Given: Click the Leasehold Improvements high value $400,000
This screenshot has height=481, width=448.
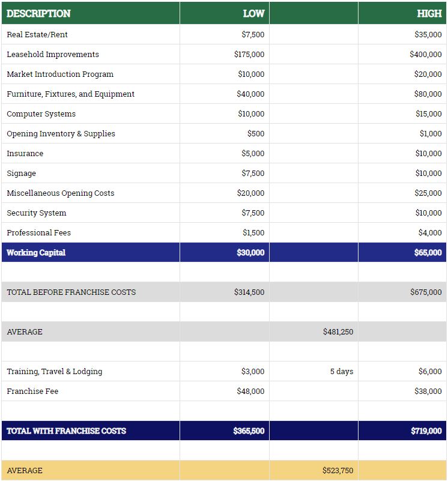Looking at the screenshot, I should [425, 55].
